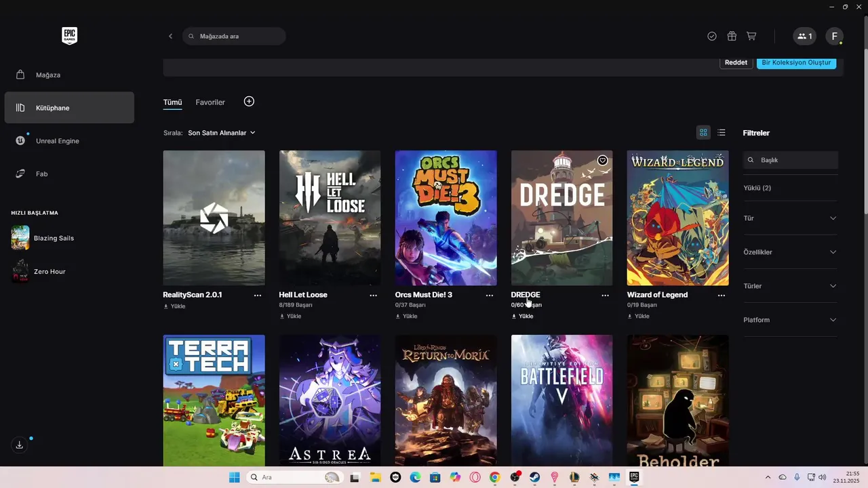Open the TerraTech cover art
Screen dimensions: 868x488
pyautogui.click(x=214, y=400)
